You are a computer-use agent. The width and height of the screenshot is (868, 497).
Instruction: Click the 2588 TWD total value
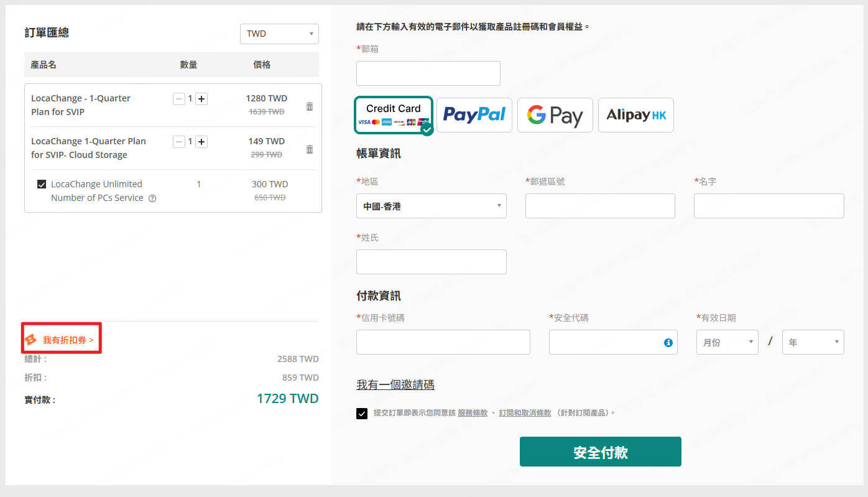point(298,359)
